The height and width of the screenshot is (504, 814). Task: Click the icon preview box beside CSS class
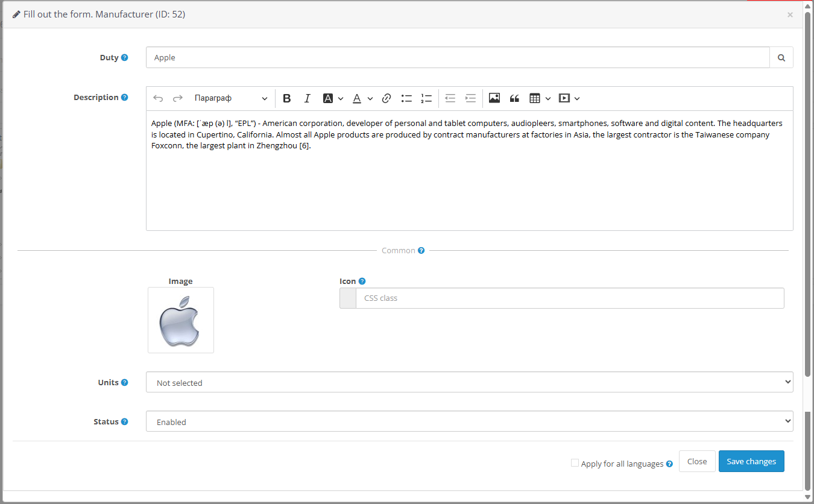coord(348,298)
